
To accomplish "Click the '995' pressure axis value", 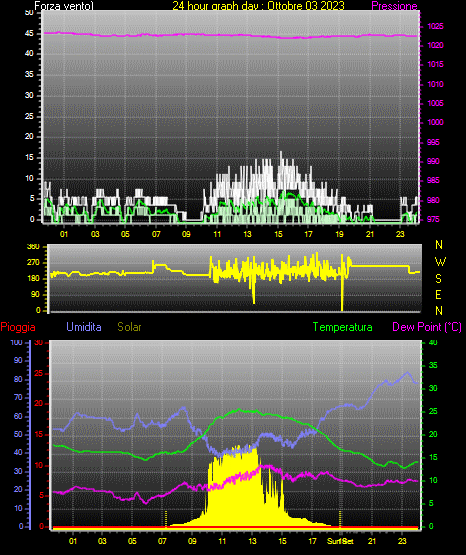I will click(x=433, y=142).
